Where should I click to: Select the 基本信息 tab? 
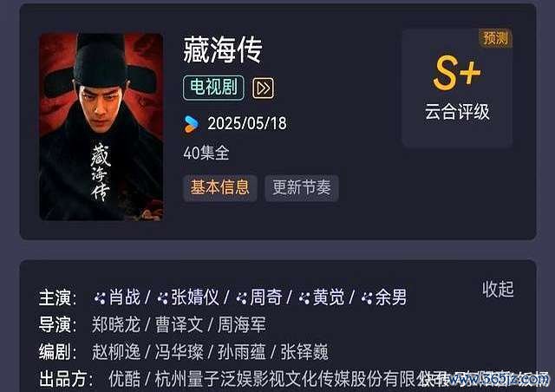click(x=219, y=187)
